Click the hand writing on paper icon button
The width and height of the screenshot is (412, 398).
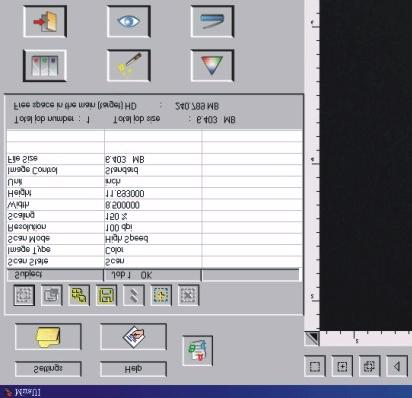(x=133, y=337)
